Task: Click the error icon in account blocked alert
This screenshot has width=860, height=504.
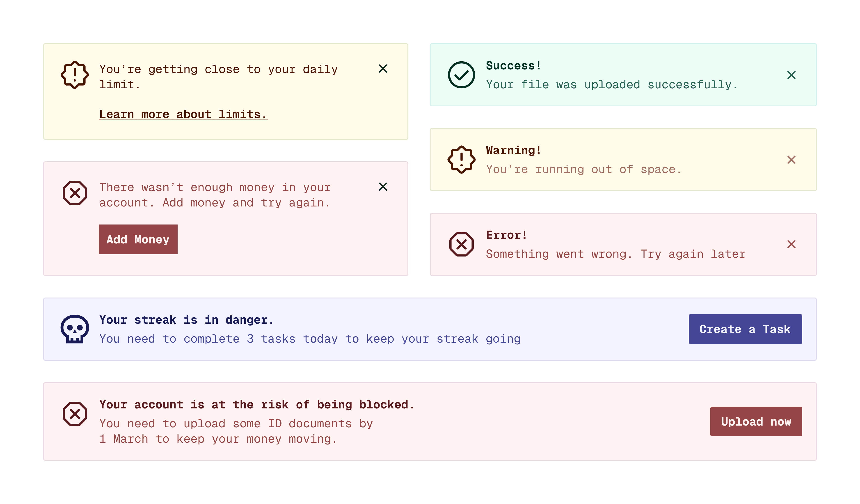Action: [x=75, y=414]
